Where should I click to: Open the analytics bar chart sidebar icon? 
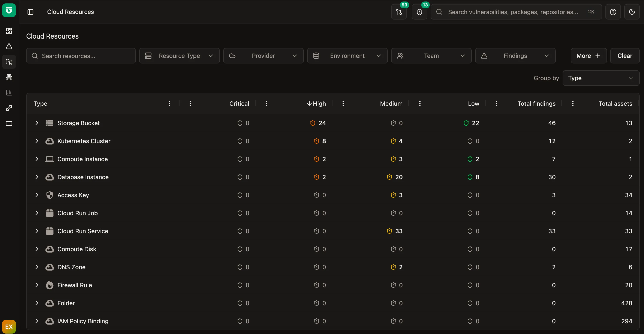point(9,93)
